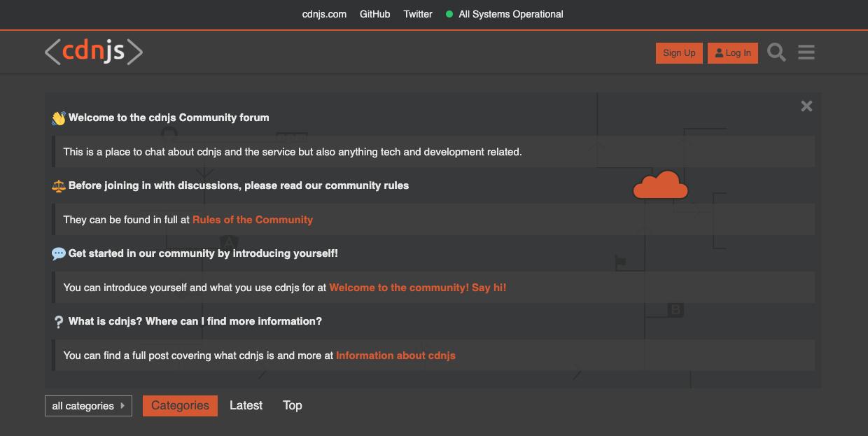Click the question mark emoji
This screenshot has width=868, height=436.
[59, 322]
